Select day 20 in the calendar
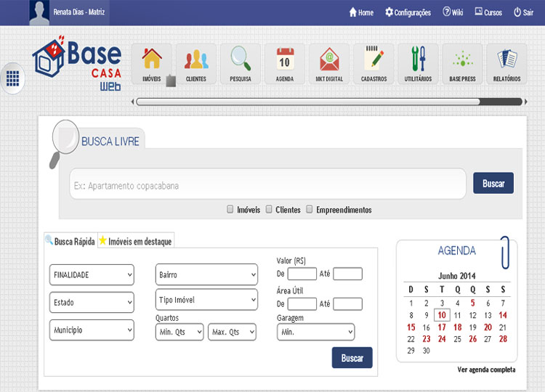Viewport: 545px width, 392px height. pyautogui.click(x=488, y=327)
